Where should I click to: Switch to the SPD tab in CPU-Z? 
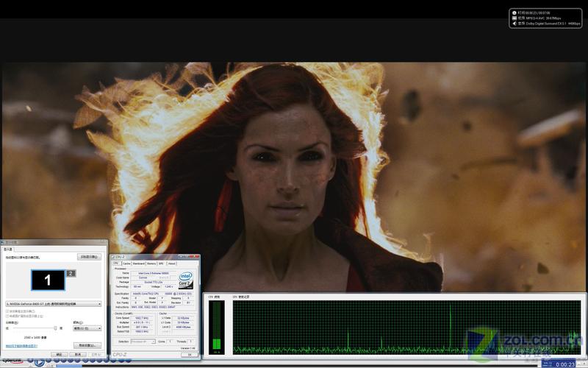pyautogui.click(x=161, y=263)
